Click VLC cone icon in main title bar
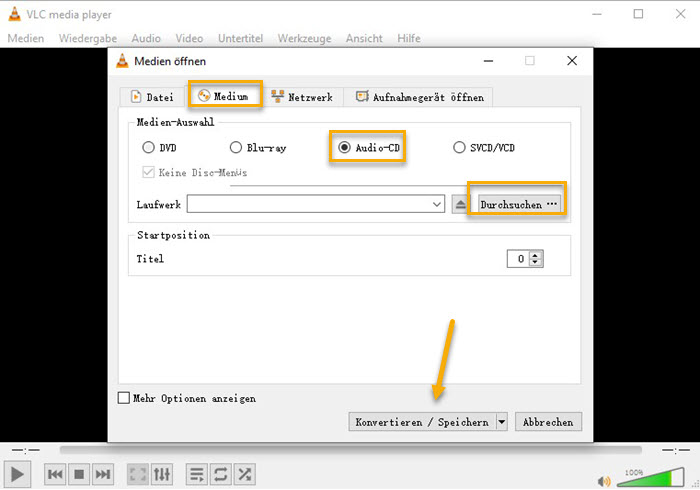 [15, 14]
